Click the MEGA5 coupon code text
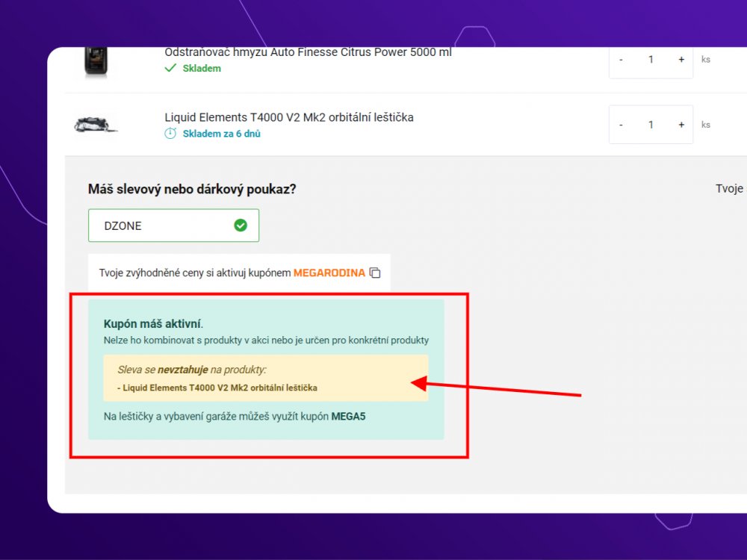747x560 pixels. coord(348,416)
